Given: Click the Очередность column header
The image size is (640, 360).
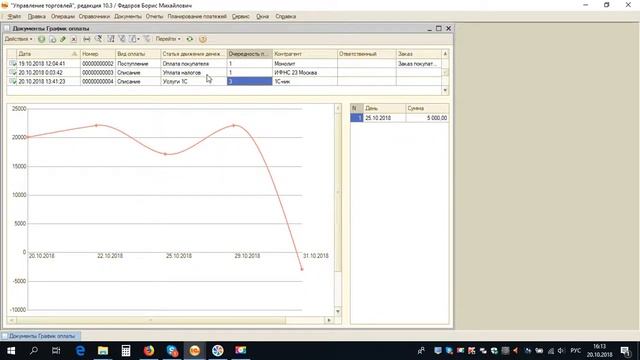Looking at the screenshot, I should tap(249, 54).
